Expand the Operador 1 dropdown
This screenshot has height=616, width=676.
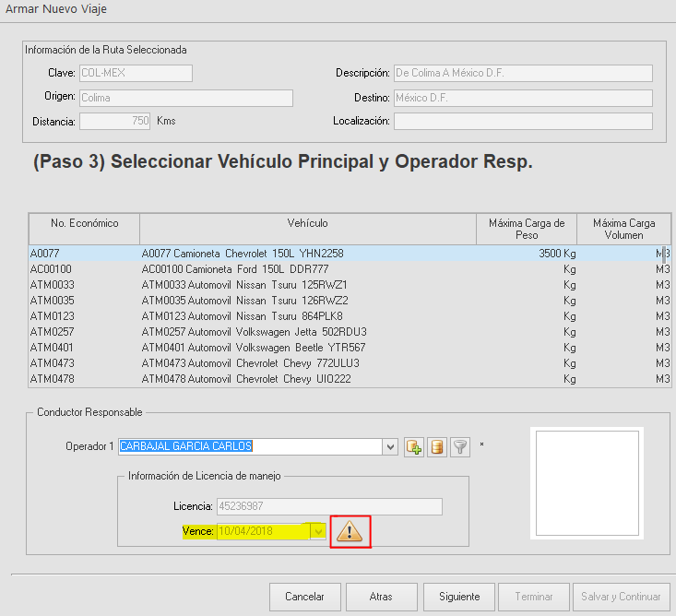coord(391,447)
